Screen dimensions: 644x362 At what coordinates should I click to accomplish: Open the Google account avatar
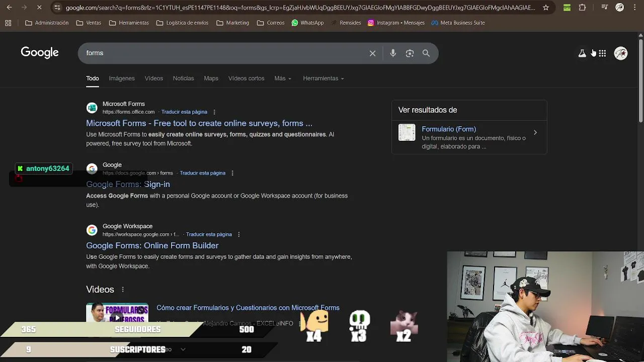[x=621, y=53]
